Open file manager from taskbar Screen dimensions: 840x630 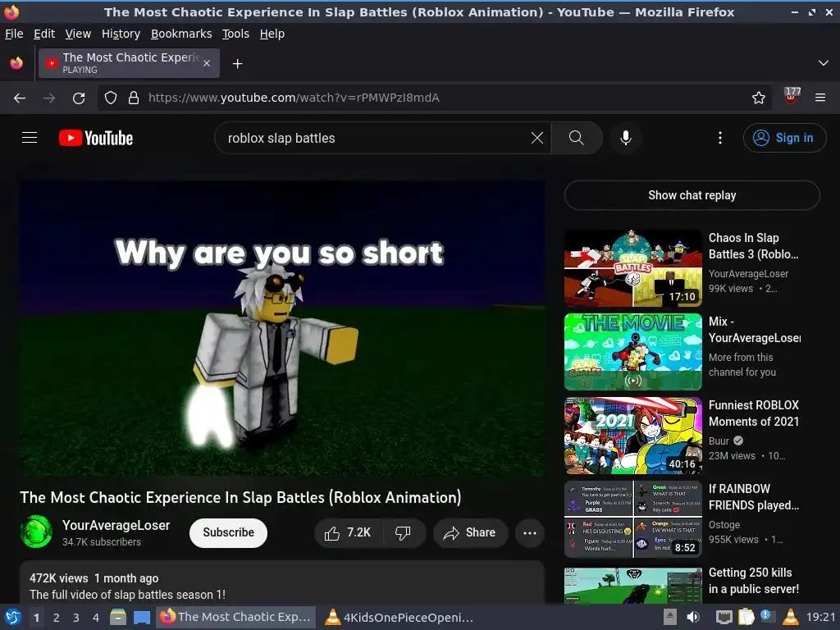point(118,617)
